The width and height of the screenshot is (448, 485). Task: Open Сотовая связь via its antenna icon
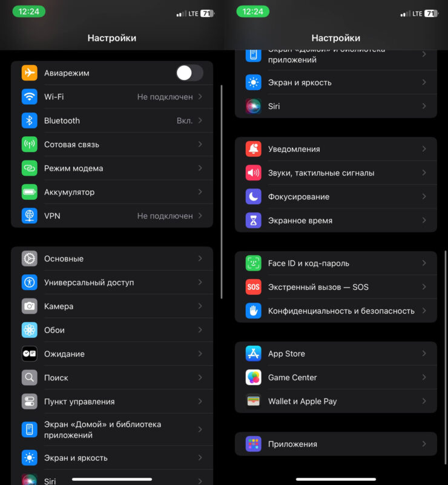[x=30, y=145]
